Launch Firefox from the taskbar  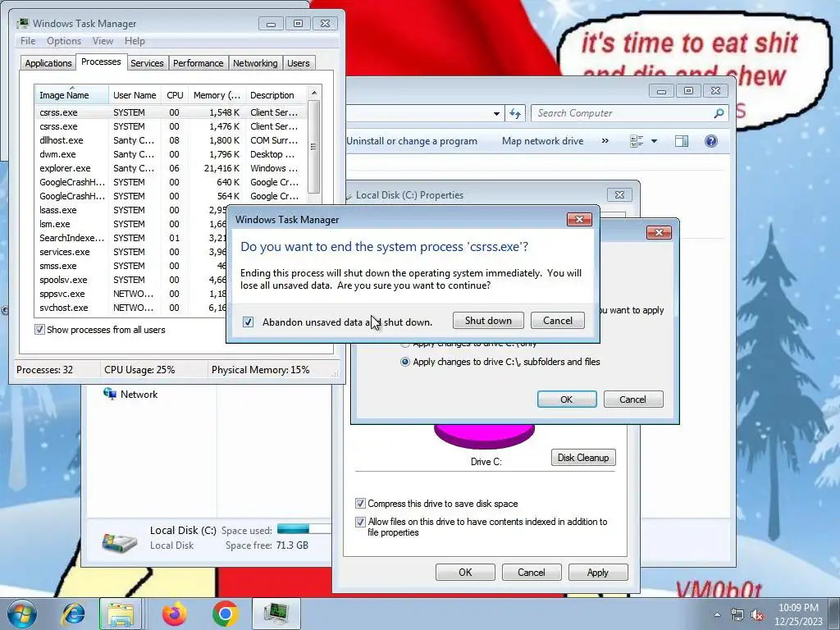pos(175,614)
